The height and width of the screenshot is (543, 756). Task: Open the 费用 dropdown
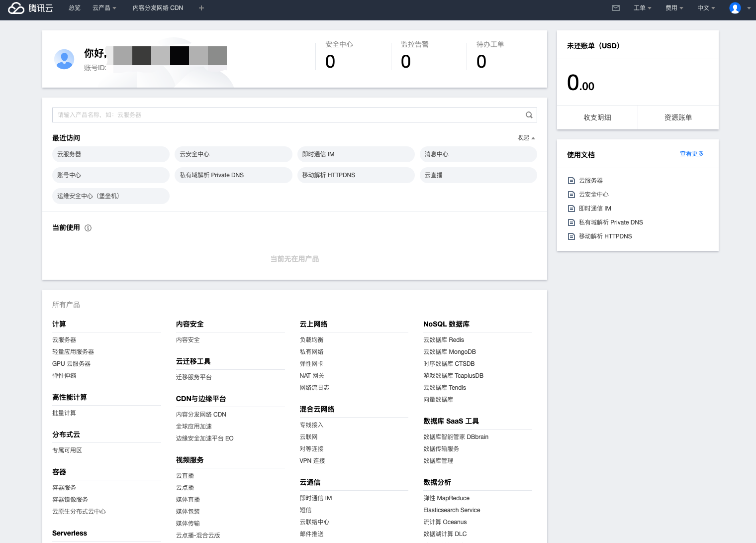click(674, 8)
